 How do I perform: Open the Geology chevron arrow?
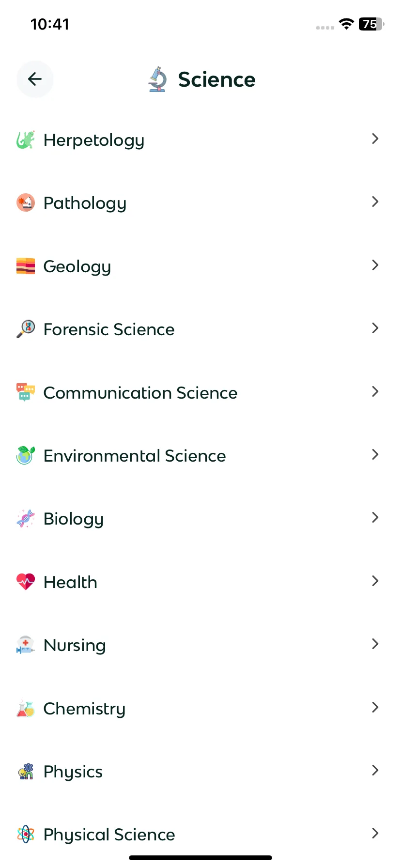coord(375,265)
